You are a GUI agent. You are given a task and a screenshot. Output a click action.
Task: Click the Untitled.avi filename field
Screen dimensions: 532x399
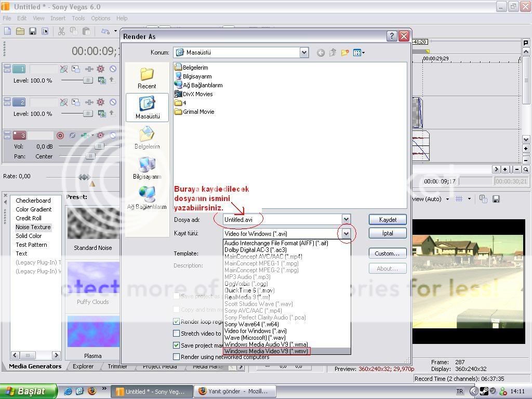coord(282,220)
